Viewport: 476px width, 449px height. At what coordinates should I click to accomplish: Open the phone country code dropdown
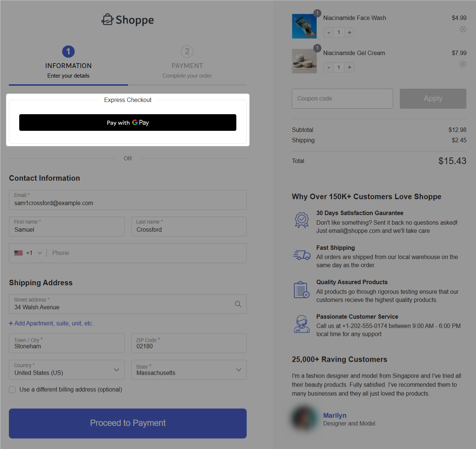29,253
